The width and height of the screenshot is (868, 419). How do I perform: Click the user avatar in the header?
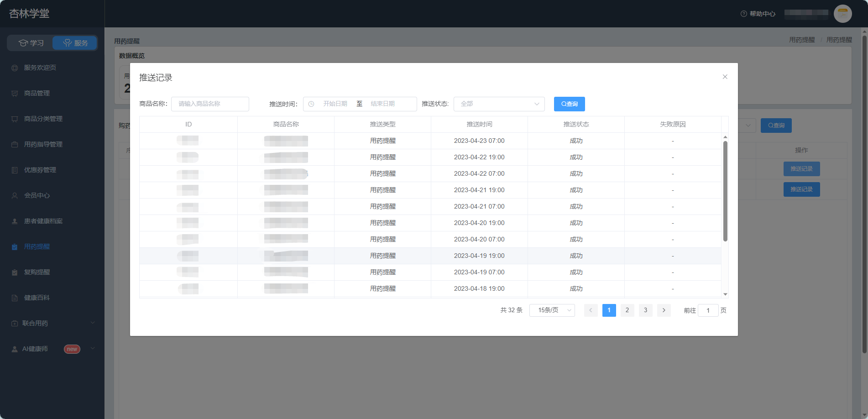pyautogui.click(x=843, y=14)
